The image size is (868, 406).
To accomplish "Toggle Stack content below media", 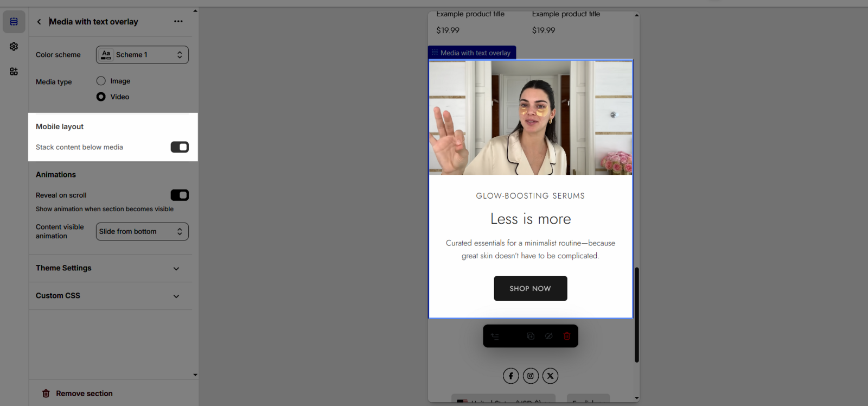I will click(180, 147).
